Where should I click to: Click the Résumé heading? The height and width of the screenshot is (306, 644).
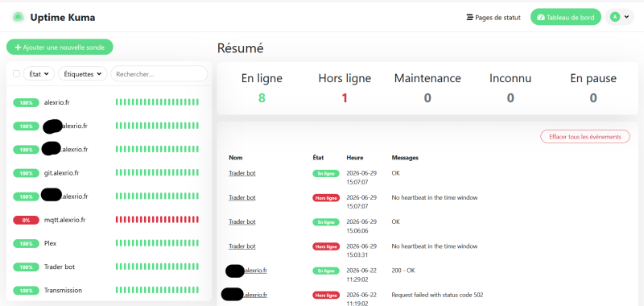(240, 48)
